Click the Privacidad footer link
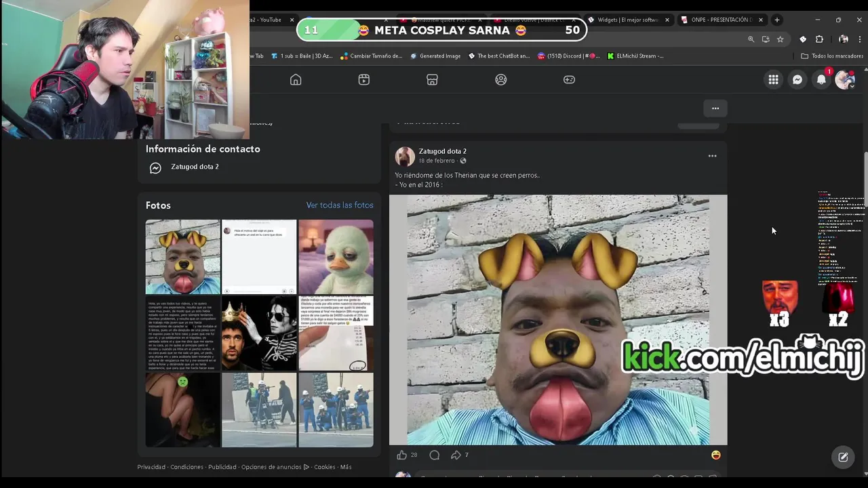 click(151, 467)
